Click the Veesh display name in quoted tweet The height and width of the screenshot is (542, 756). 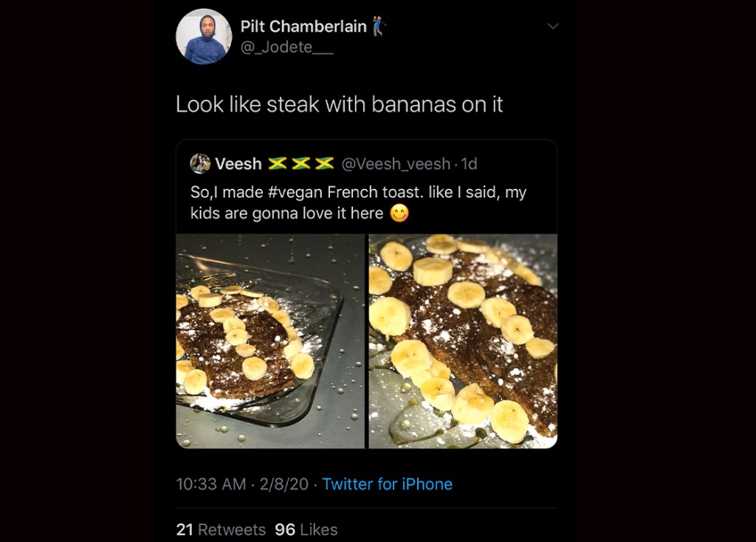238,163
